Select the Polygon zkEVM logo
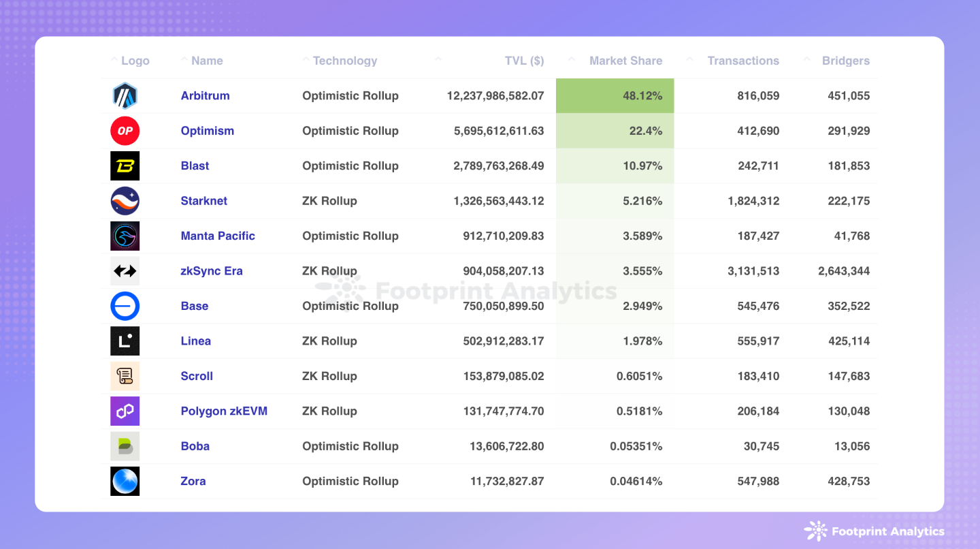This screenshot has width=980, height=549. [125, 411]
